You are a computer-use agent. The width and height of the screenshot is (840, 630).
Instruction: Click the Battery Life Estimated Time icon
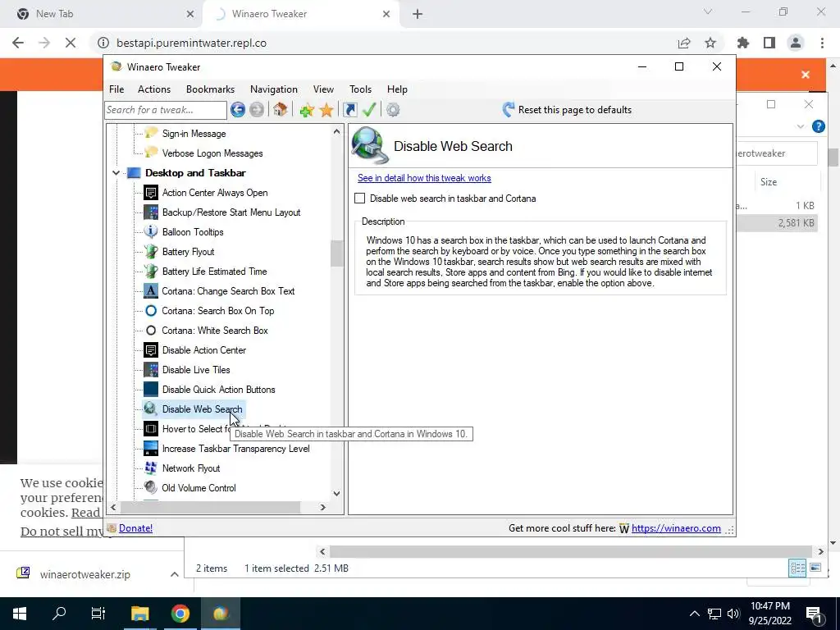tap(151, 271)
